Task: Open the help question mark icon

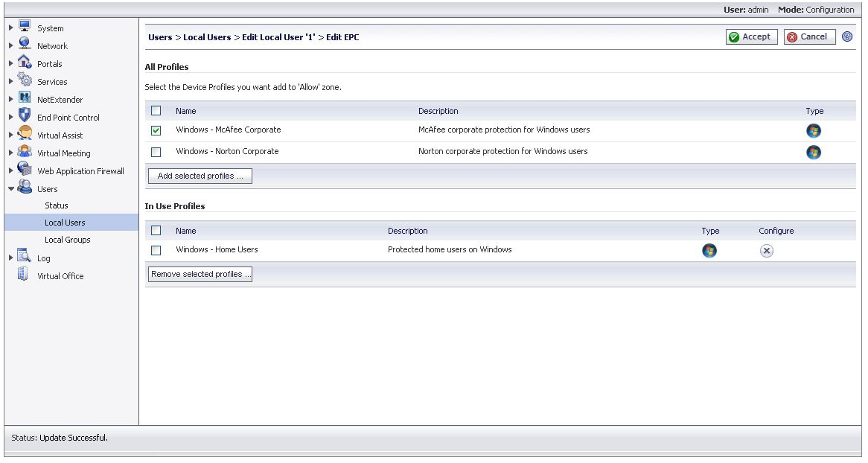Action: point(847,36)
